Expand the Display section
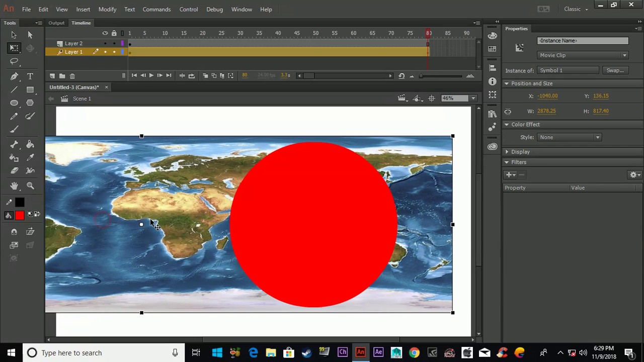This screenshot has width=644, height=362. click(520, 152)
